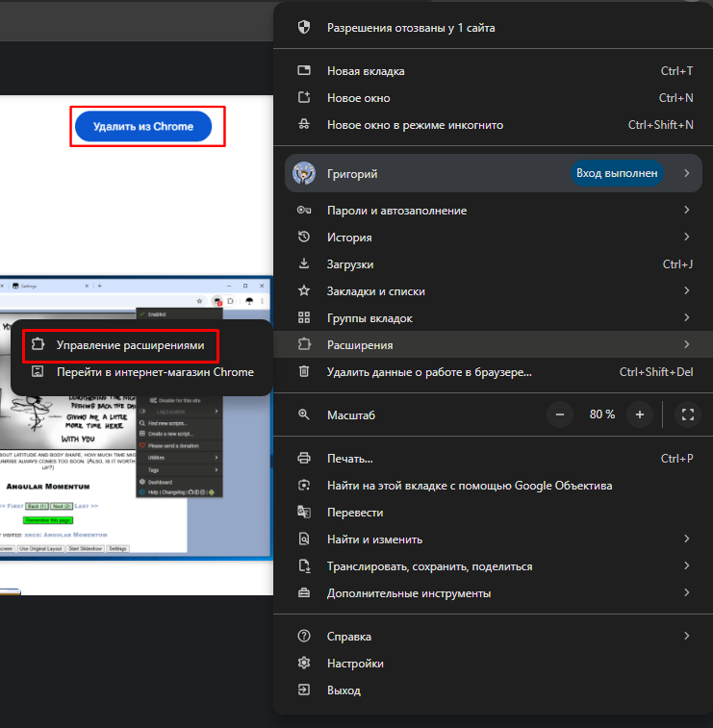Expand the Григорий profile submenu arrow
713x728 pixels.
(x=686, y=173)
